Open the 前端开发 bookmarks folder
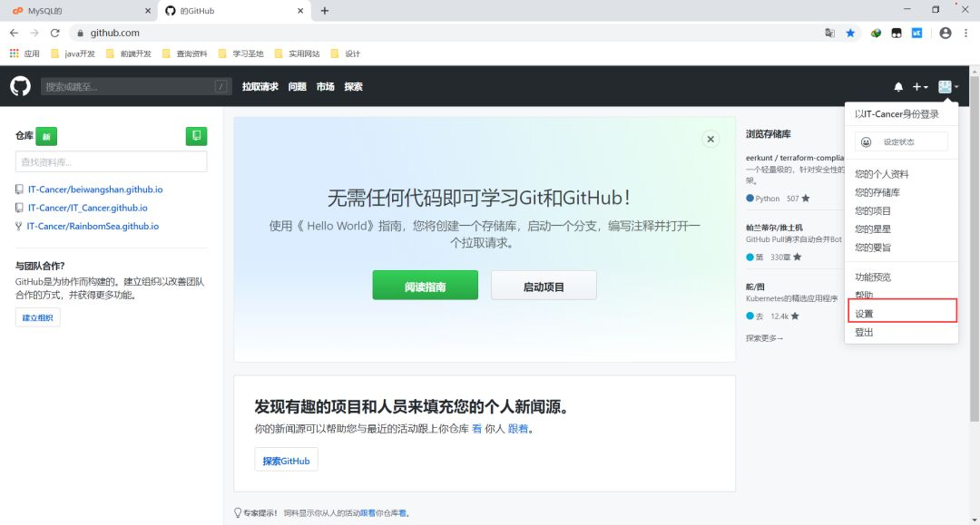 [x=129, y=53]
